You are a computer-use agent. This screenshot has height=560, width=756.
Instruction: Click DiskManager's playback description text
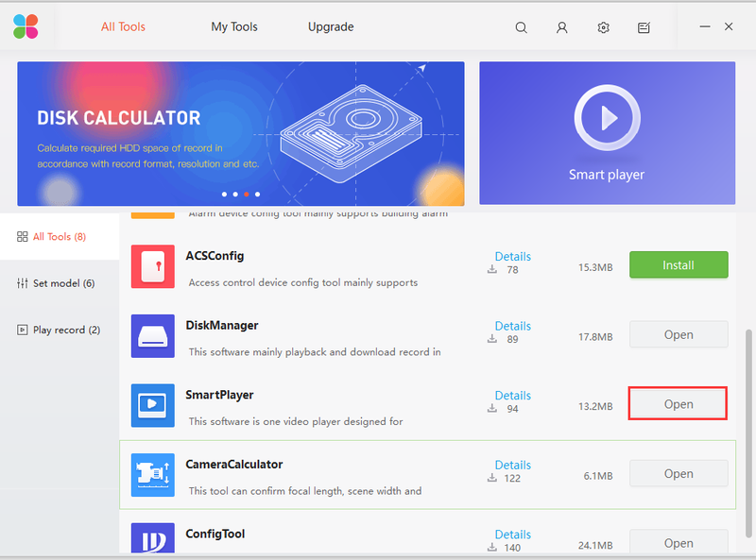315,352
